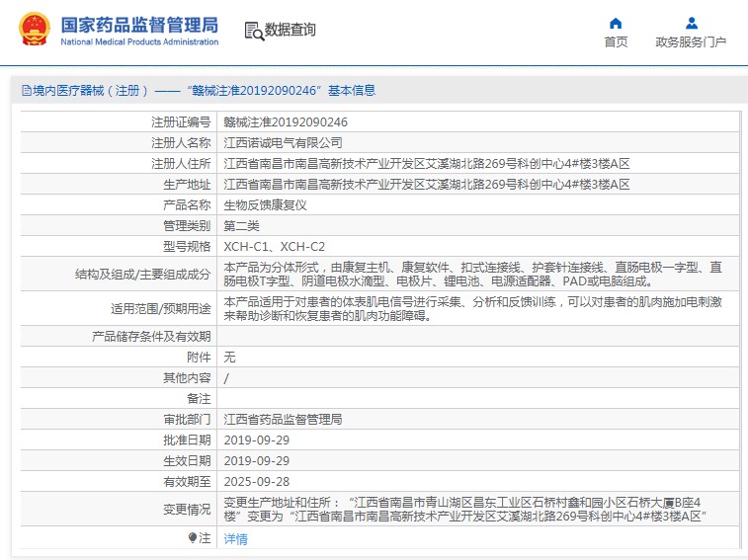Click the 管理类别 value 第二类

click(241, 226)
